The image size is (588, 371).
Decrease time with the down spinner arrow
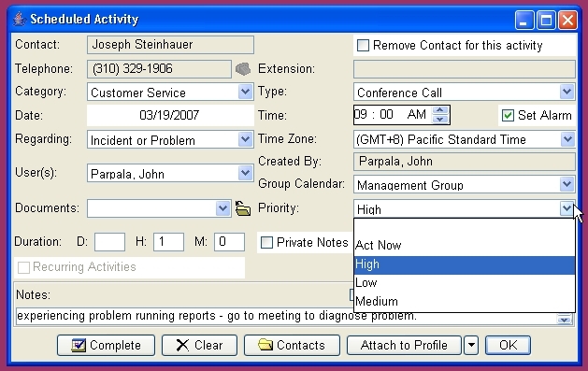click(440, 120)
